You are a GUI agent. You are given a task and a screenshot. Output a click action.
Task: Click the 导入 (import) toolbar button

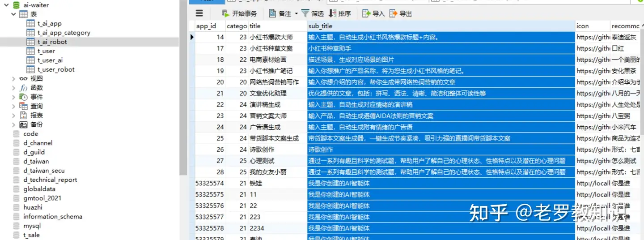pos(373,13)
